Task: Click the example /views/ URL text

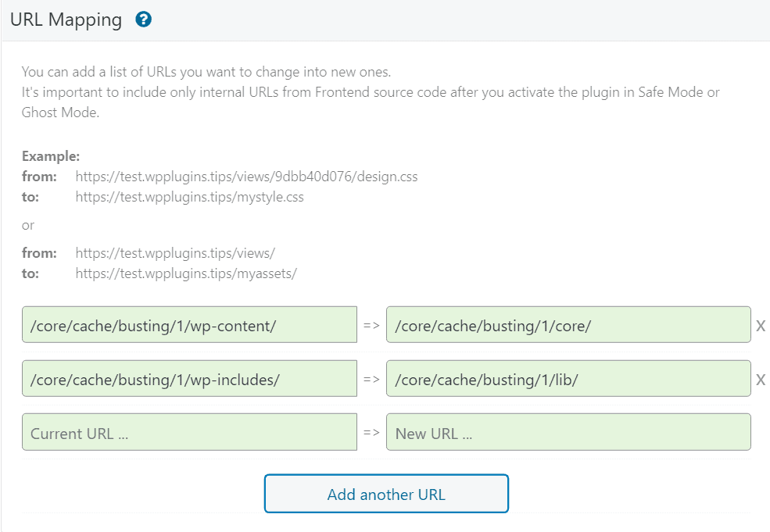Action: click(x=175, y=253)
